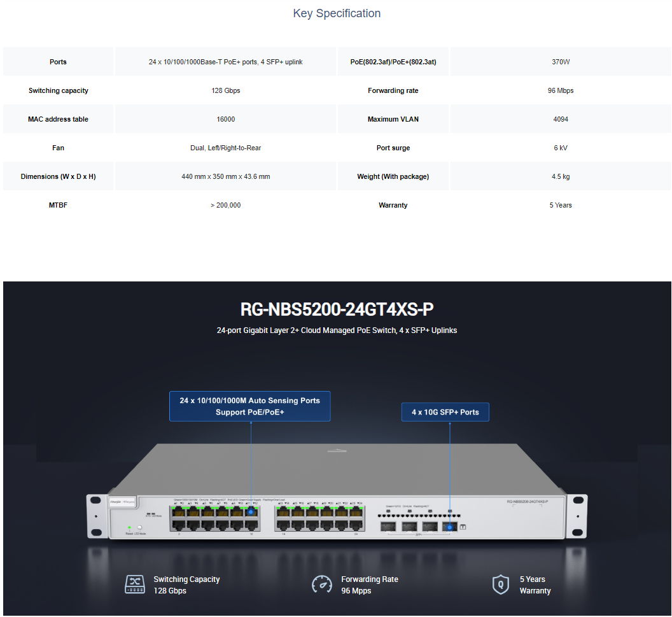Click the '> 200,000' value

[225, 206]
